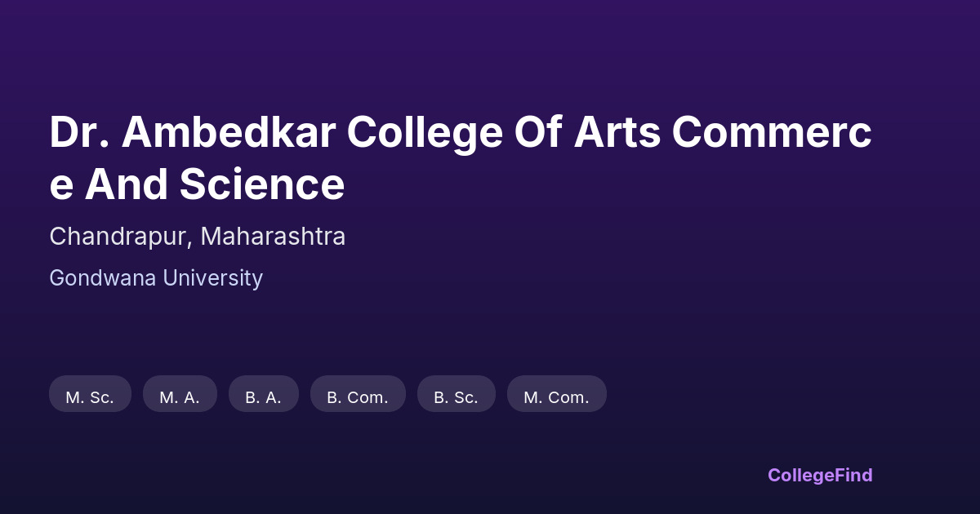The height and width of the screenshot is (514, 980).
Task: Select the B. Sc. course chip
Action: pos(456,397)
